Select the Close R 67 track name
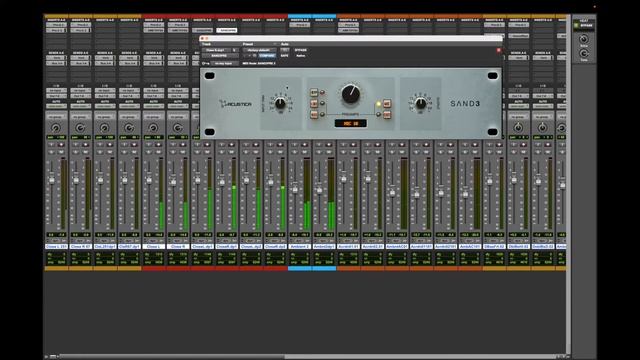This screenshot has width=640, height=360. 80,247
